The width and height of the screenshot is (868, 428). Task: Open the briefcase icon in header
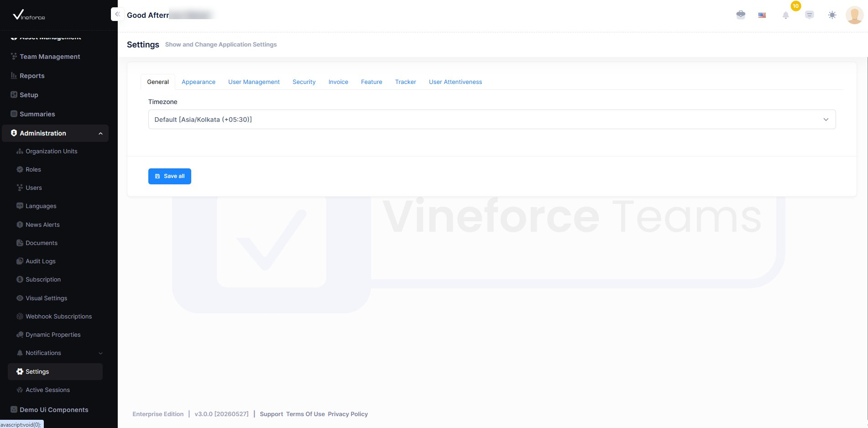point(741,15)
